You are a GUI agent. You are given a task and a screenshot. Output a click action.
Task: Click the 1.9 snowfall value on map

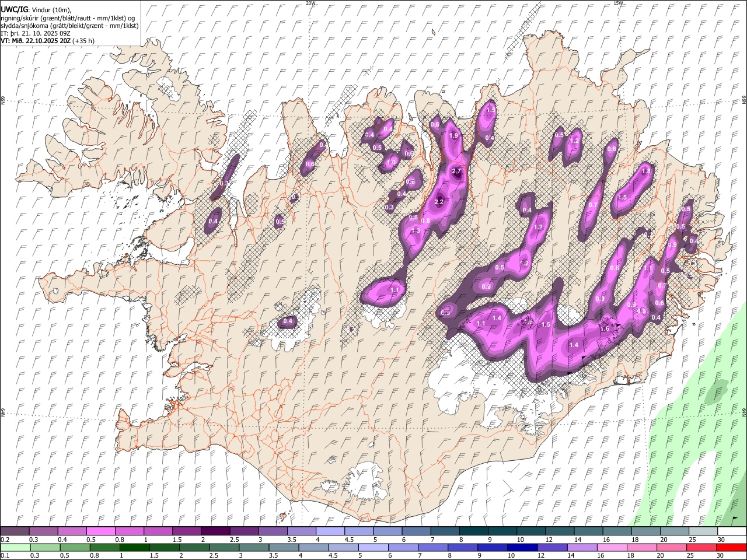tap(453, 135)
